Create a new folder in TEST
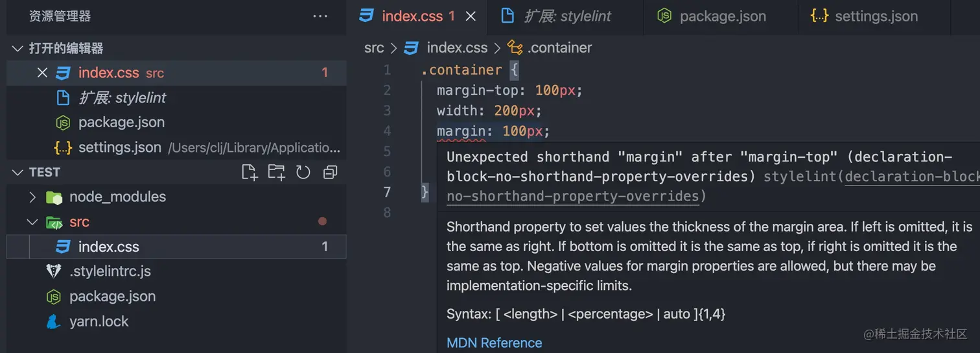The height and width of the screenshot is (353, 980). pos(276,172)
